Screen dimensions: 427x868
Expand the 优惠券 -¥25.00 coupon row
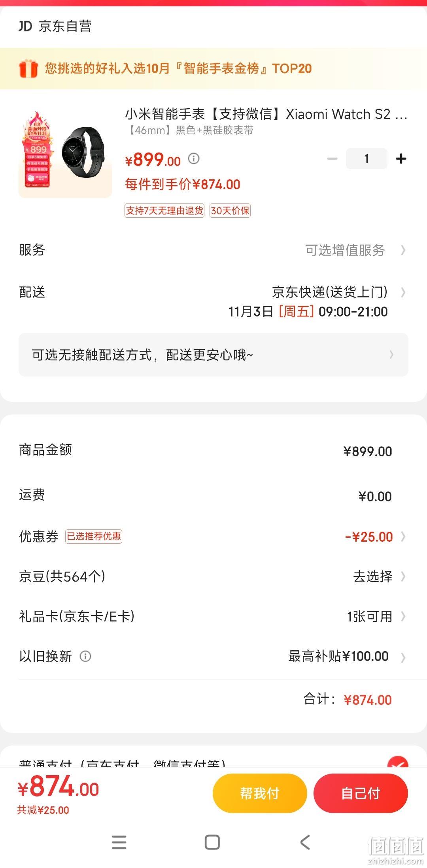(213, 537)
